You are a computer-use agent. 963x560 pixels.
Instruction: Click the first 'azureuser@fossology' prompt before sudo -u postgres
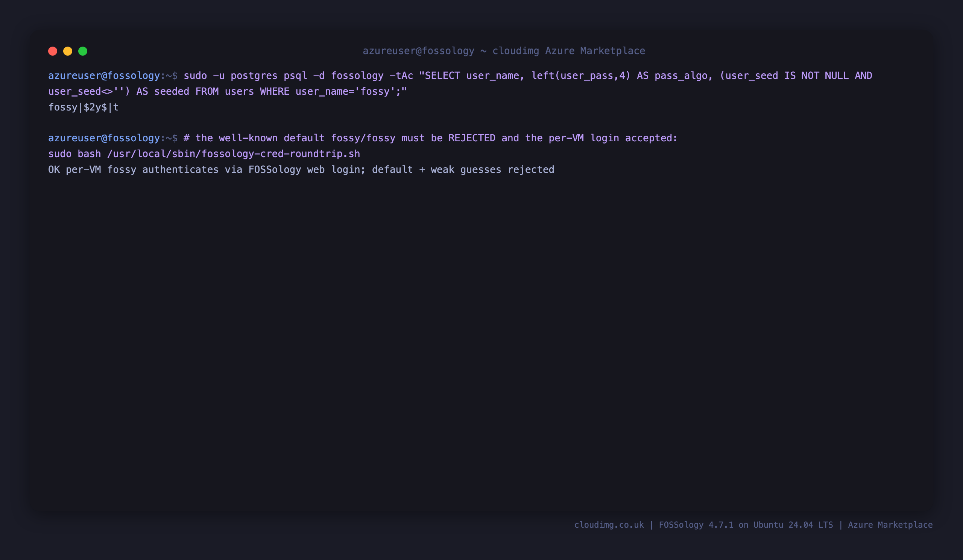[104, 76]
